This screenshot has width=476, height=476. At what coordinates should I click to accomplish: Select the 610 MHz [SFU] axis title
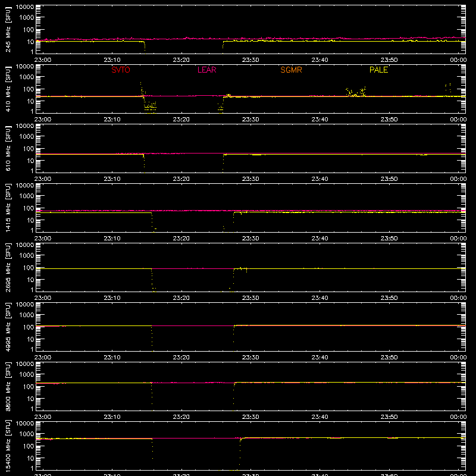(x=8, y=148)
